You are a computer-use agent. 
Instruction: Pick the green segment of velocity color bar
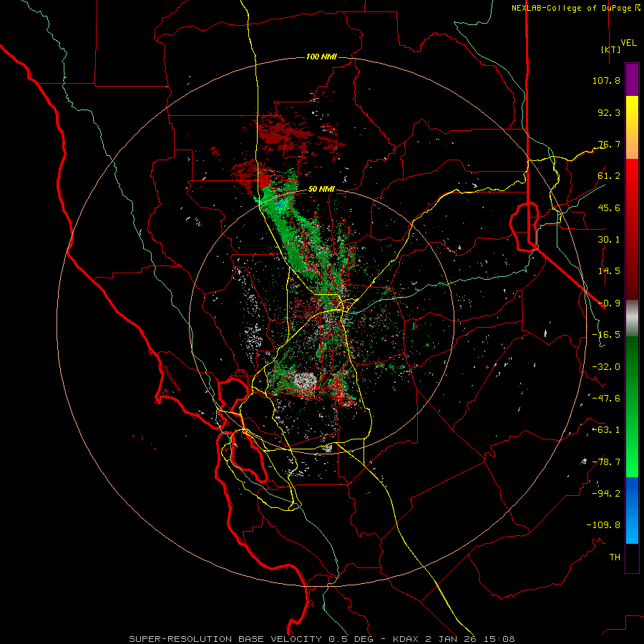632,406
